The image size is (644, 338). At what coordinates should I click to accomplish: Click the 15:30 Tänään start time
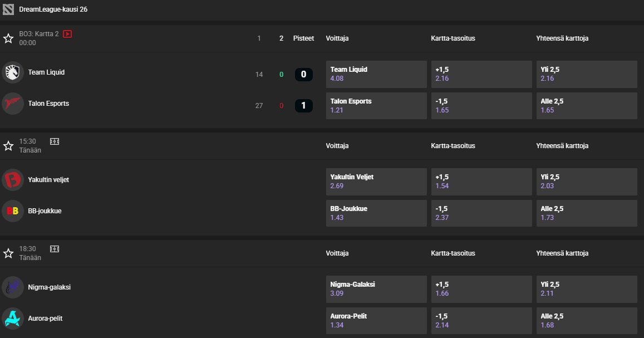[x=30, y=146]
